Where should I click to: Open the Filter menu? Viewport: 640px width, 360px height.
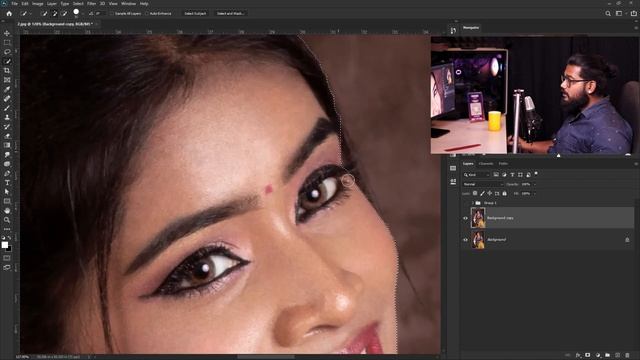click(91, 4)
